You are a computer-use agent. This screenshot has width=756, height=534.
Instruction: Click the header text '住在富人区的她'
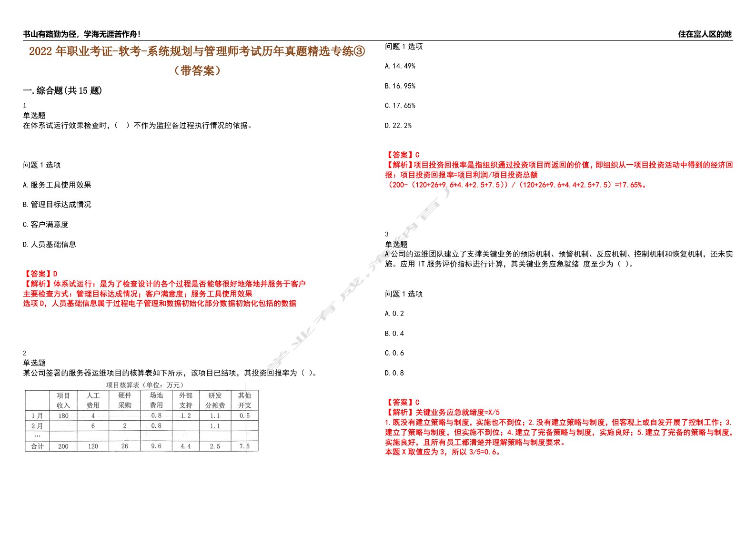point(705,34)
